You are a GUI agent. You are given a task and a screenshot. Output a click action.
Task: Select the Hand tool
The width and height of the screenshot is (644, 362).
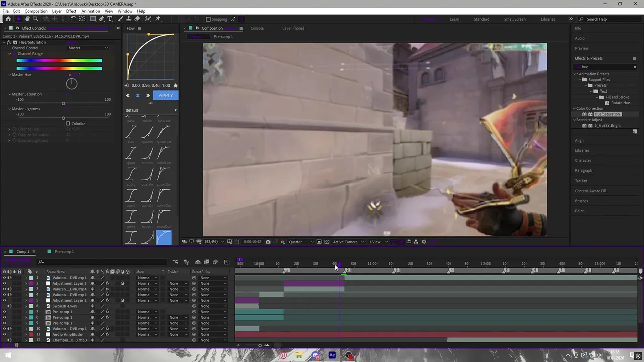[x=27, y=19]
